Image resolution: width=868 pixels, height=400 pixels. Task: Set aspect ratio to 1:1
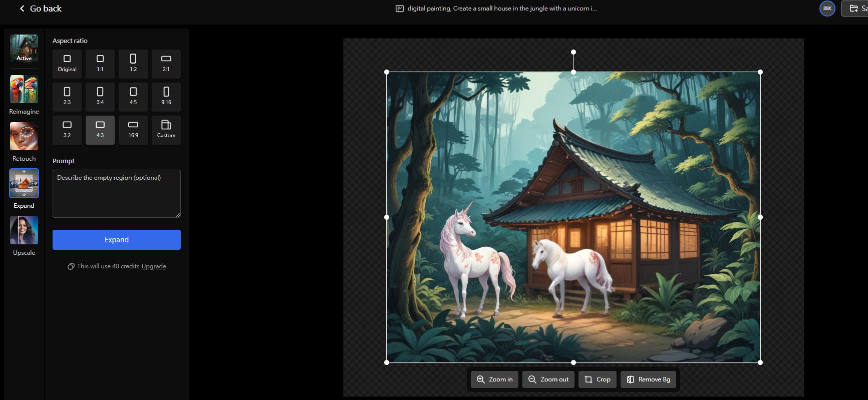[100, 64]
